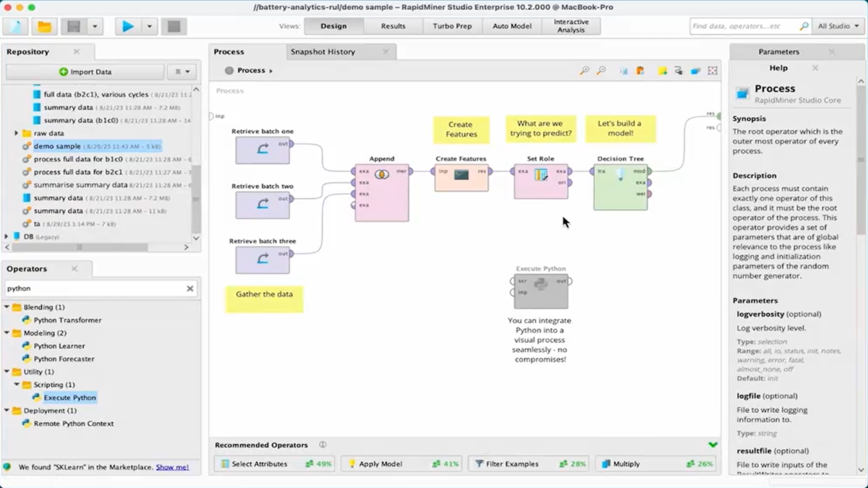Click the blue panel icon in process toolbar
The width and height of the screenshot is (868, 488).
pos(695,70)
